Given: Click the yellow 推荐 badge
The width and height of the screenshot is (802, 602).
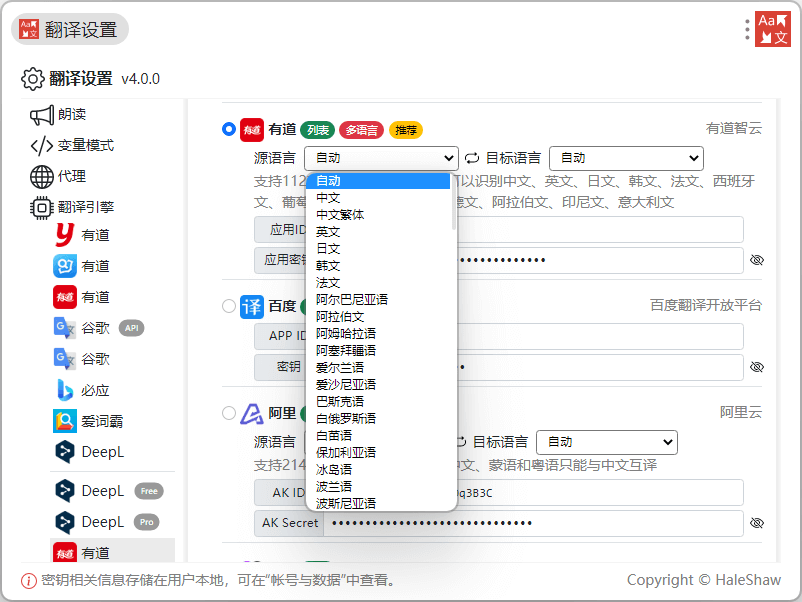Looking at the screenshot, I should 406,130.
